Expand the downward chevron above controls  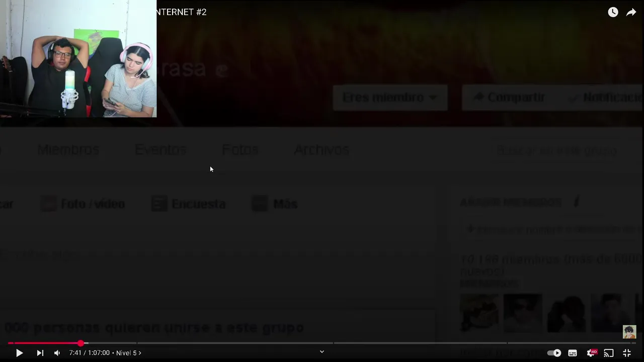pyautogui.click(x=322, y=351)
